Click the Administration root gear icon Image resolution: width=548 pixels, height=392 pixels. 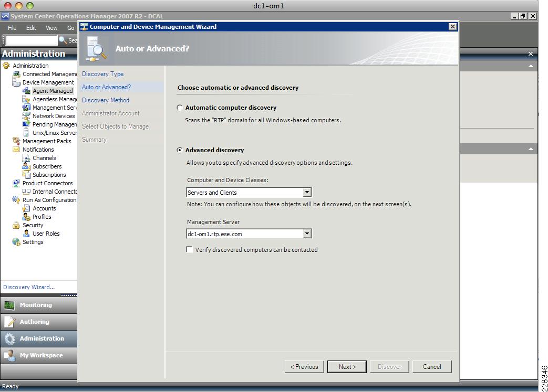6,65
